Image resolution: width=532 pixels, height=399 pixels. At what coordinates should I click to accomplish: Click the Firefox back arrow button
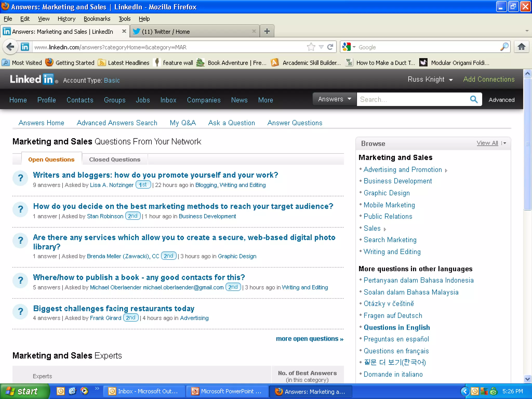(x=10, y=47)
